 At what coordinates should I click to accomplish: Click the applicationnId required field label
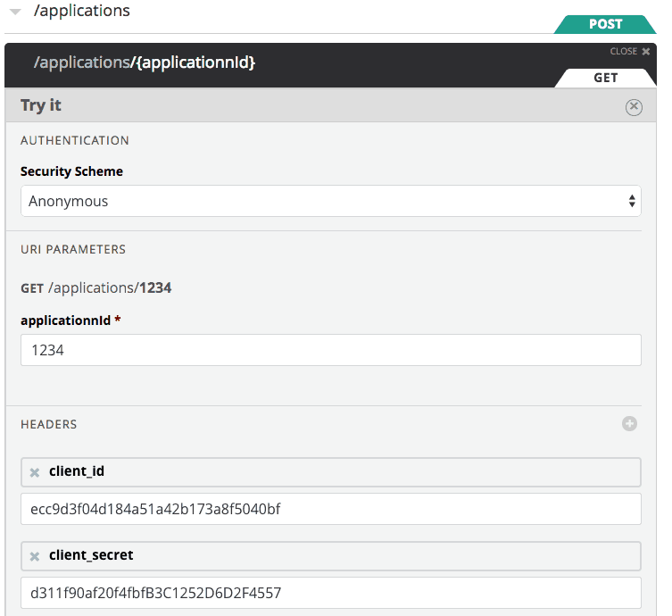[71, 320]
